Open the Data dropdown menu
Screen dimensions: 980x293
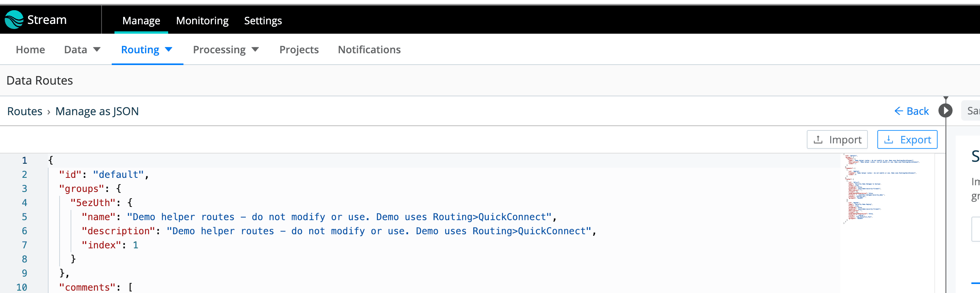pyautogui.click(x=82, y=50)
